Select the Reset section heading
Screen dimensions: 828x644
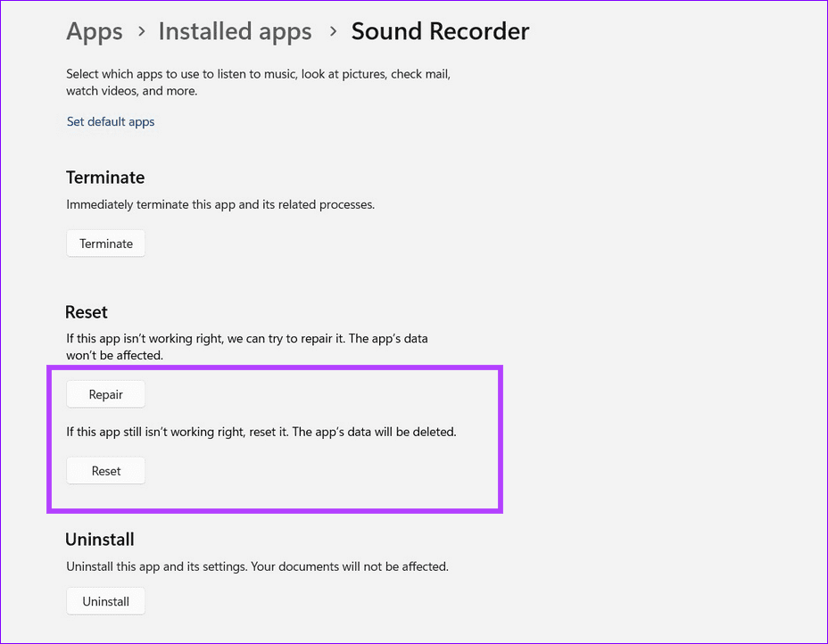86,312
